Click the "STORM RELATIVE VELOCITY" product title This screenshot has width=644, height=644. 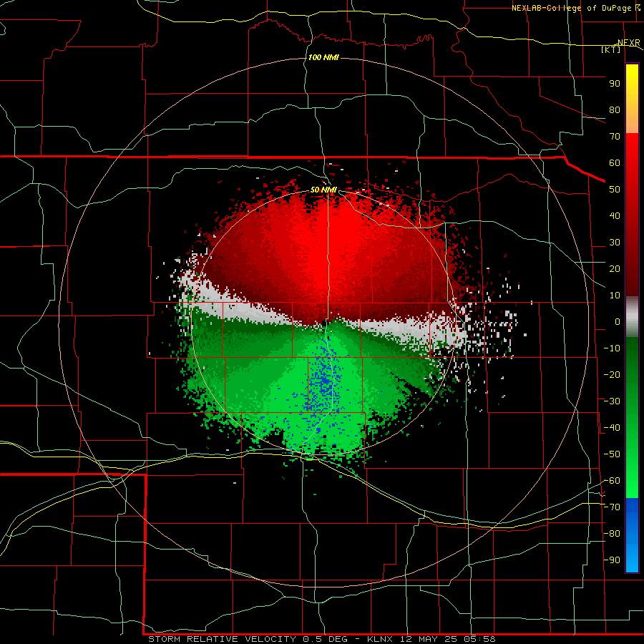point(222,639)
